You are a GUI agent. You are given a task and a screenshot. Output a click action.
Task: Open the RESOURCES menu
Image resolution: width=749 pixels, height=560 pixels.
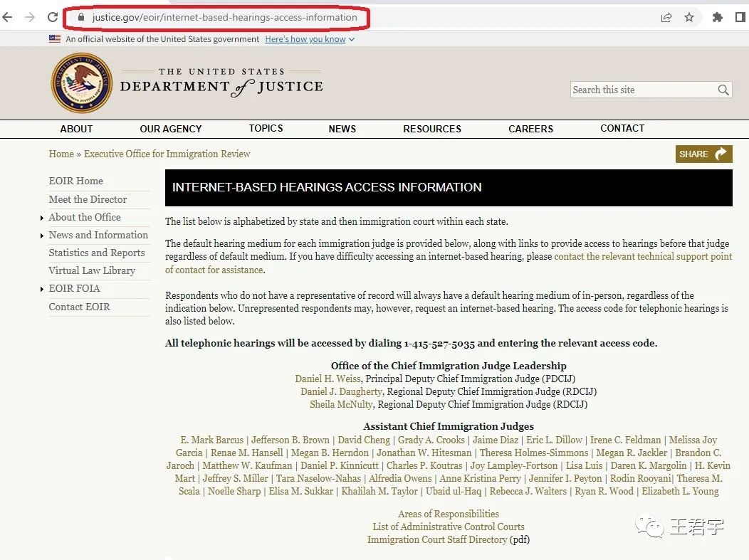pos(432,129)
